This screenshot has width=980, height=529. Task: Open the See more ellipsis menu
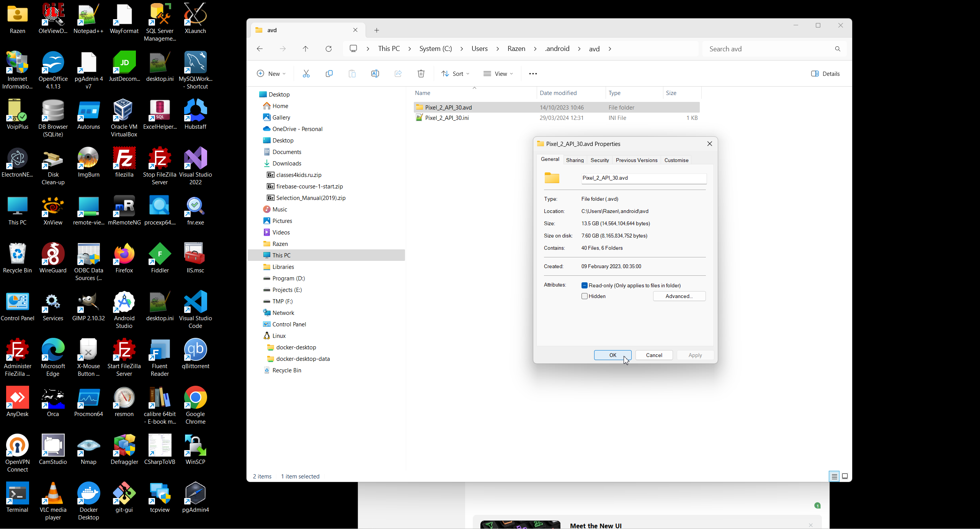[532, 74]
